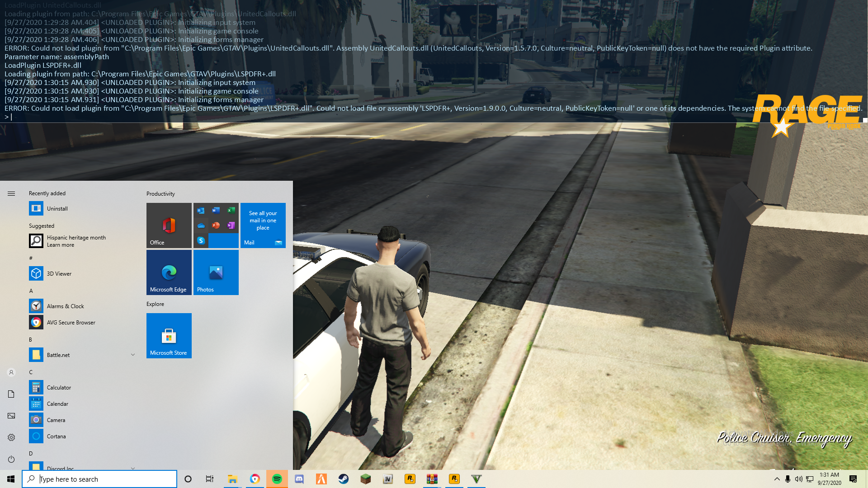The height and width of the screenshot is (488, 868).
Task: Open the Microsoft Edge tile
Action: click(x=169, y=272)
